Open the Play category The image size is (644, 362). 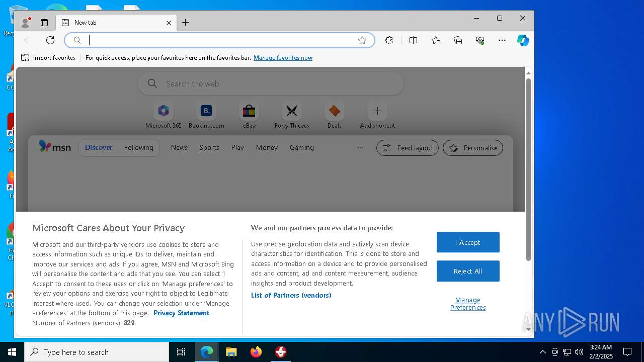click(237, 147)
